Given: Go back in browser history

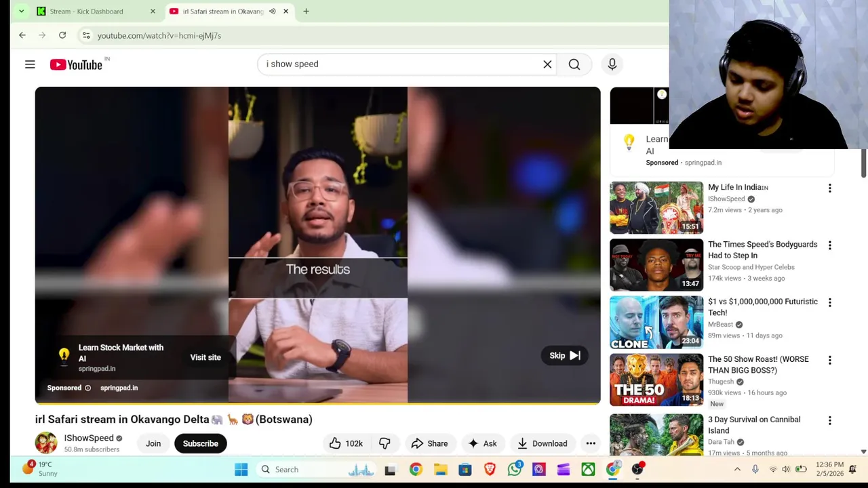Looking at the screenshot, I should click(22, 35).
